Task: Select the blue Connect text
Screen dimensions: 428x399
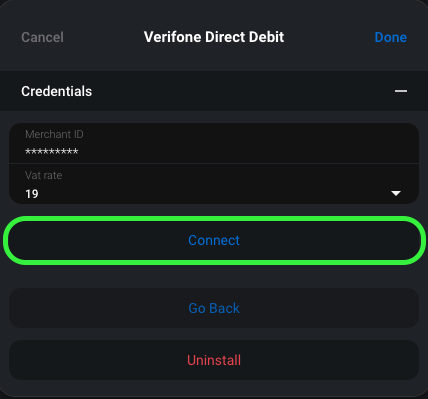Action: coord(214,240)
